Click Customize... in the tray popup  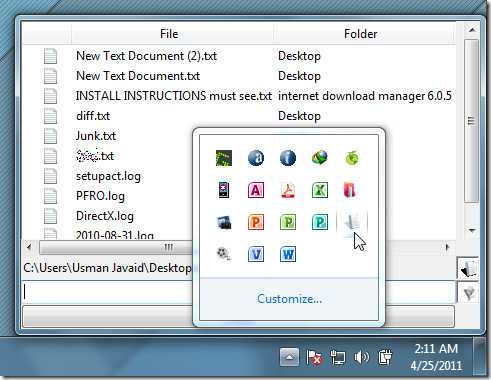(x=289, y=299)
